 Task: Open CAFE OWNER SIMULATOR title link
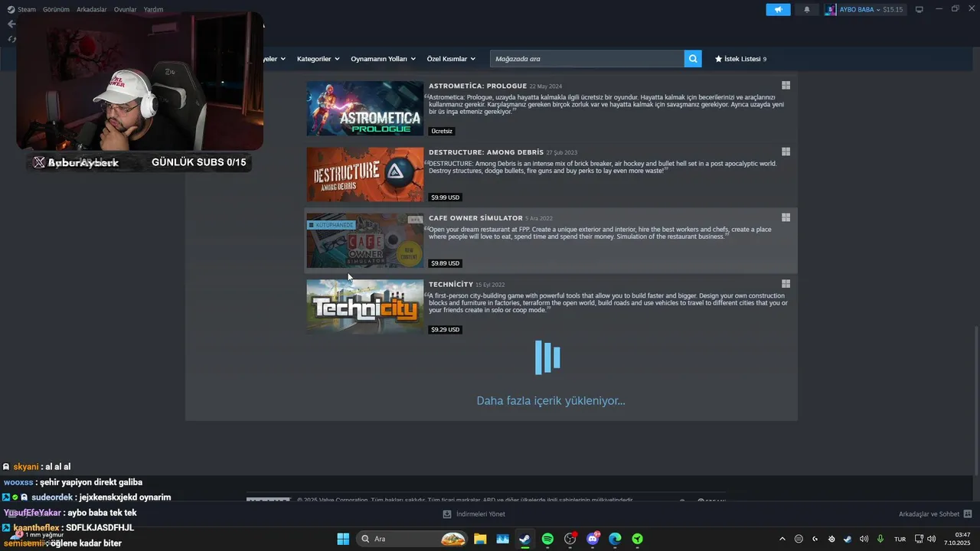click(x=475, y=218)
